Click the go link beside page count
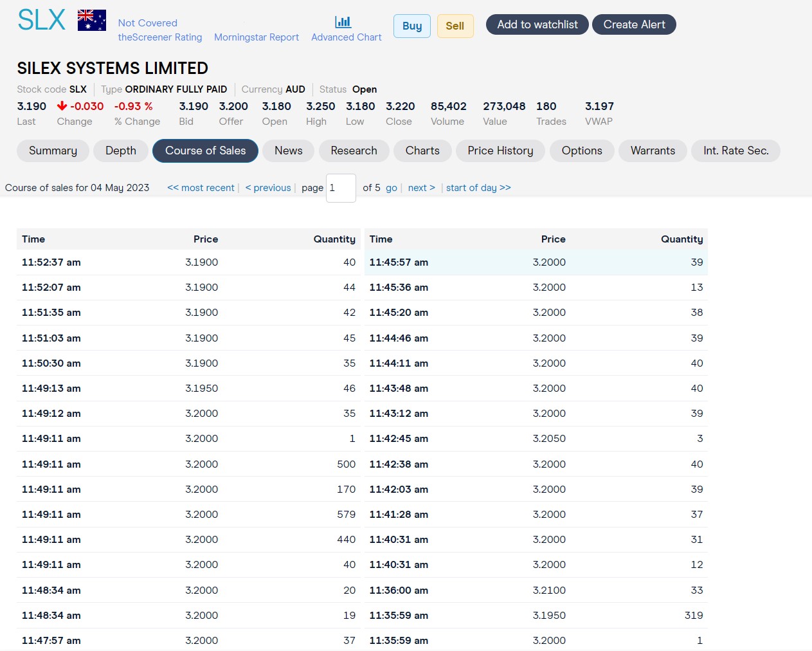 click(392, 188)
